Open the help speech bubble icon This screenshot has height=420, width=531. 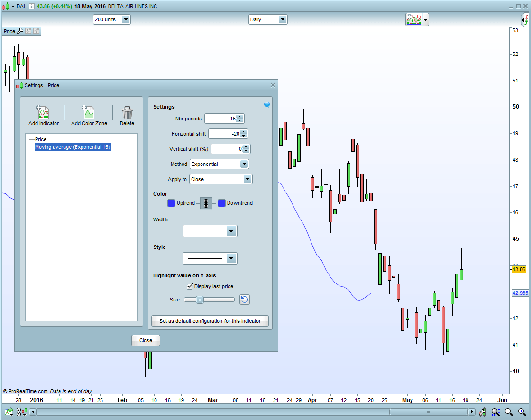tap(267, 105)
